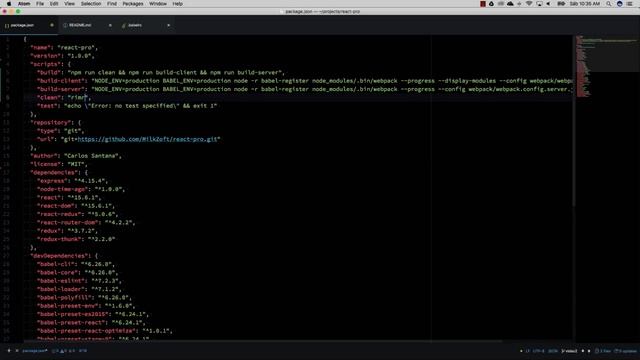Click the "name" key on line 2

[x=40, y=48]
